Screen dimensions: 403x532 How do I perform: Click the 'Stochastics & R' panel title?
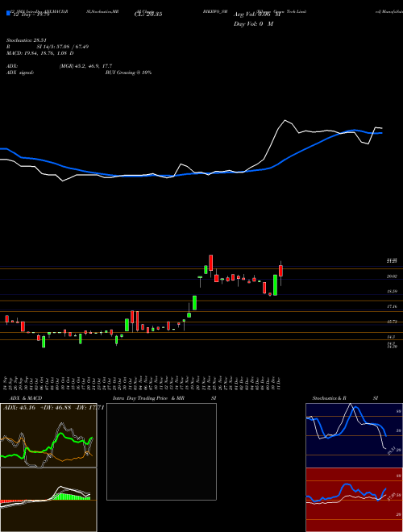pyautogui.click(x=329, y=398)
